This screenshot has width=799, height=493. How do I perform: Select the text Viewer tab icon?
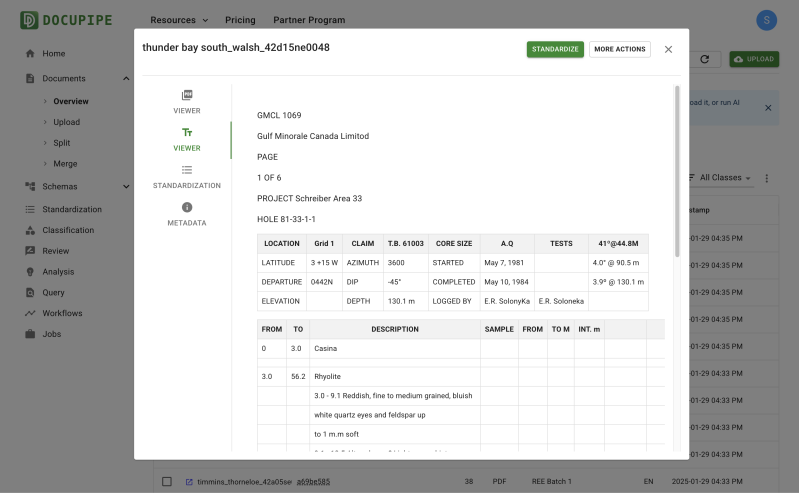click(187, 132)
